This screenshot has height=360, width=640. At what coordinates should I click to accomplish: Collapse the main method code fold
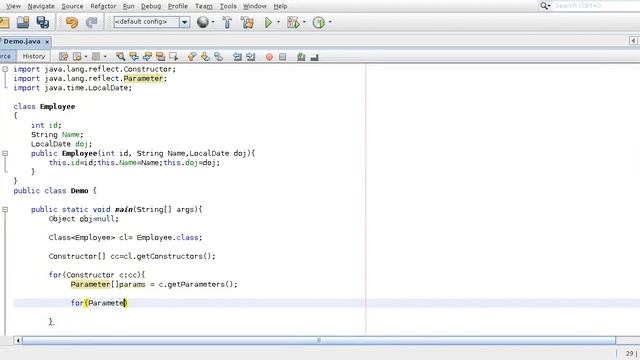5,209
